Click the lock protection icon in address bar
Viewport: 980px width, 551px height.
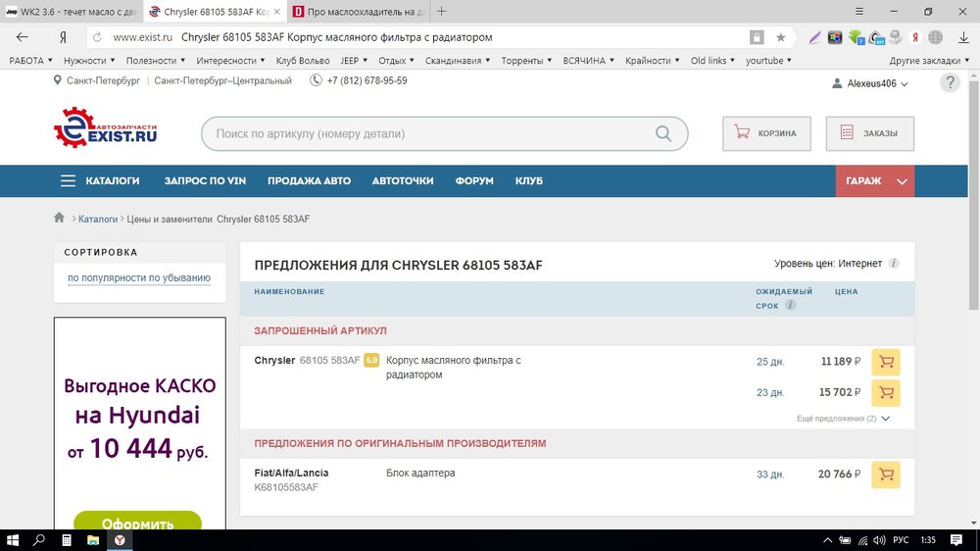pyautogui.click(x=757, y=37)
